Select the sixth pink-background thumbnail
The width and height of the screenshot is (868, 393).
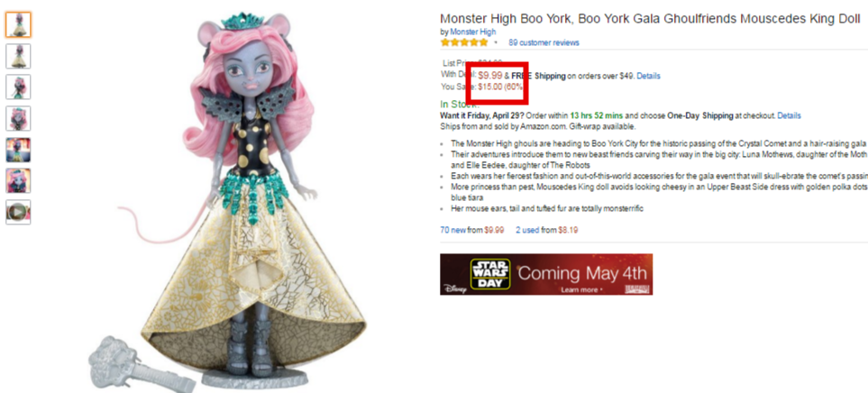tap(18, 181)
